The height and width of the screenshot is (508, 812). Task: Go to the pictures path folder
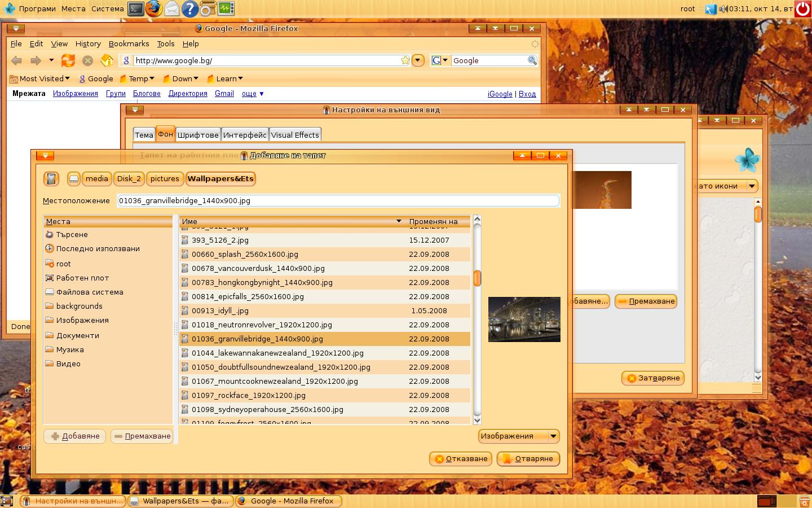pos(165,179)
